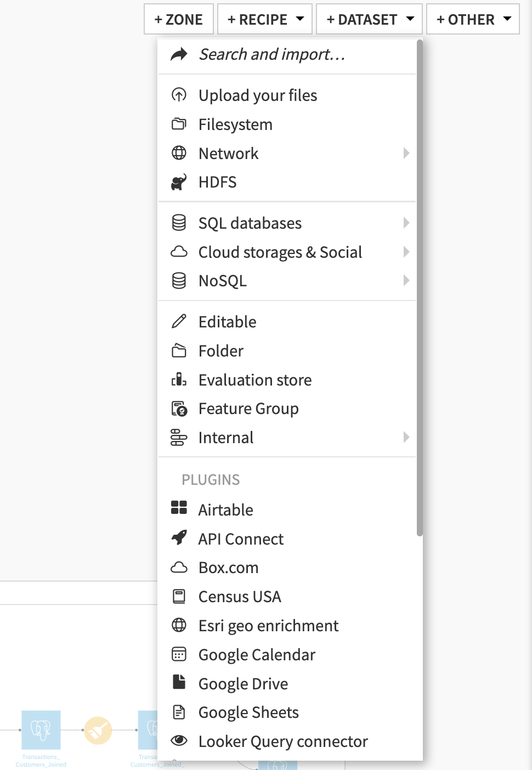Open the OTHER dropdown
The image size is (532, 770).
[472, 19]
